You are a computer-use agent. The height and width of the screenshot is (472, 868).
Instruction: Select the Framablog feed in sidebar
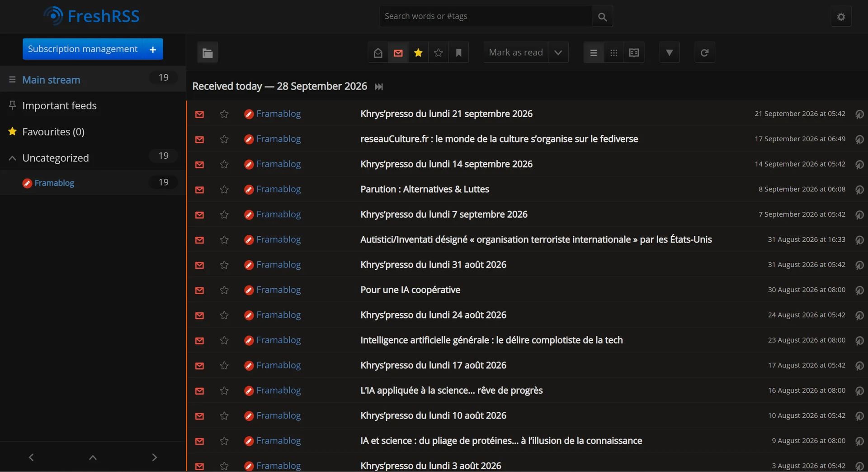pos(54,183)
